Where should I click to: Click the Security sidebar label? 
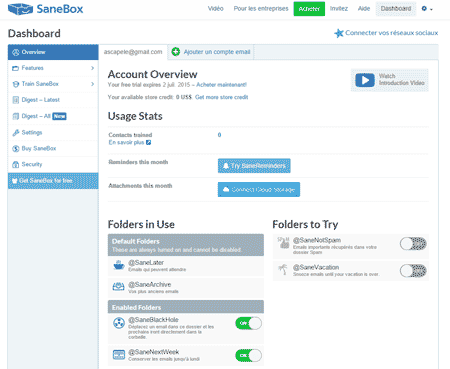(32, 164)
